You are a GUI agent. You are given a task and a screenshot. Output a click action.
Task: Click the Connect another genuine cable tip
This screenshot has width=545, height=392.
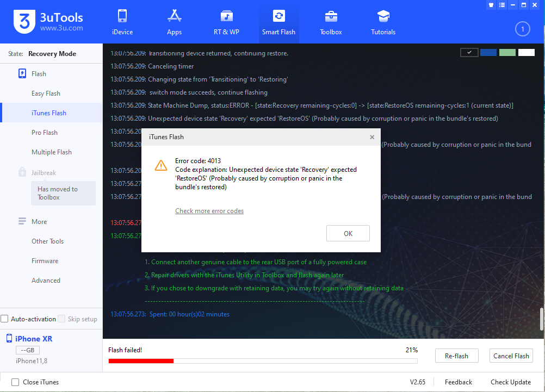pos(256,262)
